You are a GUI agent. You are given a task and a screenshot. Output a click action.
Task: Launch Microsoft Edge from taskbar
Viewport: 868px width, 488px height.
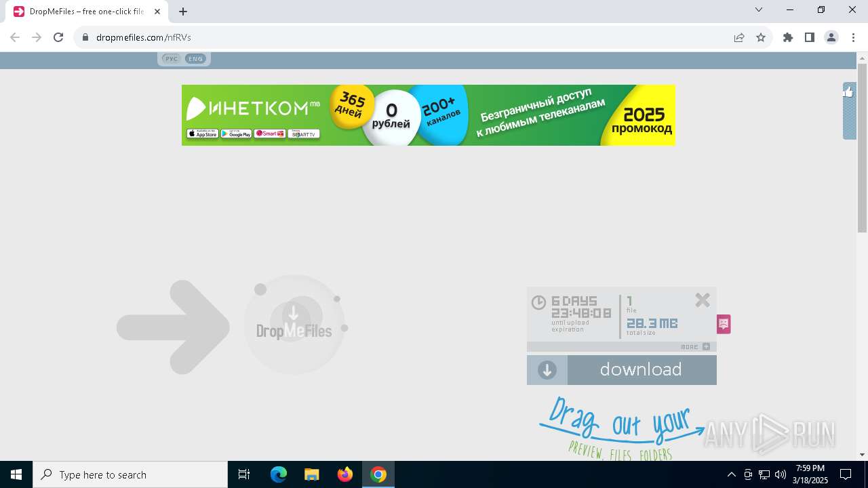click(279, 474)
